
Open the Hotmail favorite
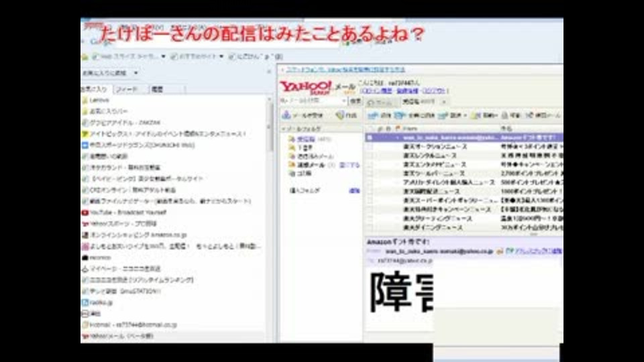(129, 324)
